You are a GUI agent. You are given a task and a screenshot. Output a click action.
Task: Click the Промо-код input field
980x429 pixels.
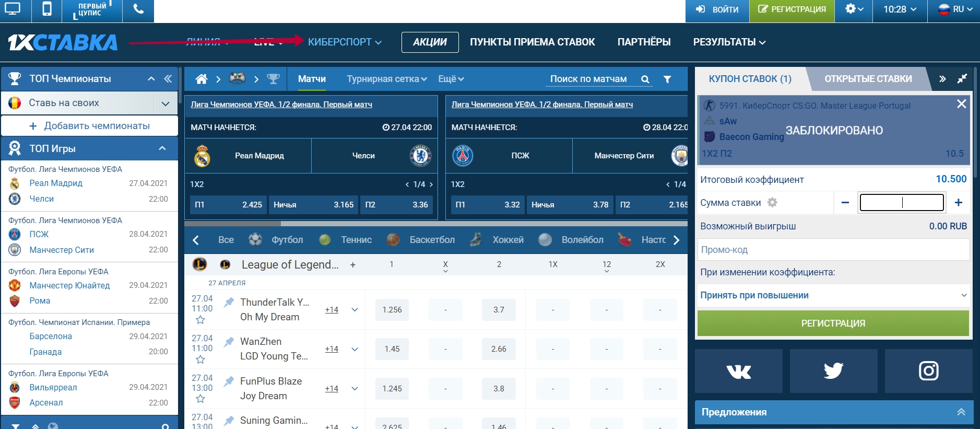point(833,250)
